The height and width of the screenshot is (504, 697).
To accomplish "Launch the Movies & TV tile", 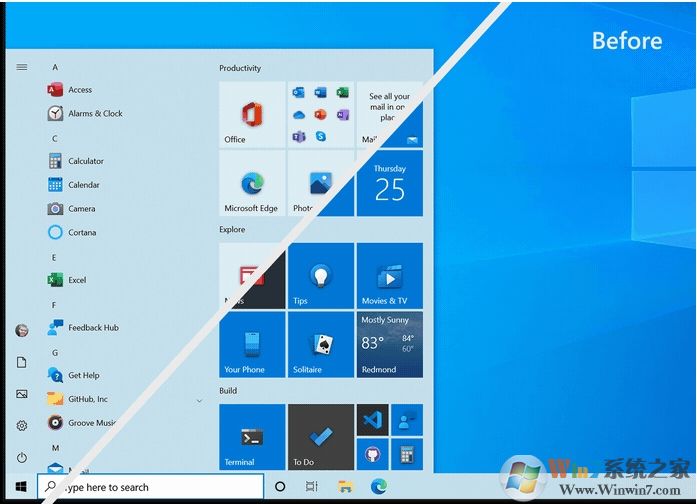I will [x=389, y=275].
